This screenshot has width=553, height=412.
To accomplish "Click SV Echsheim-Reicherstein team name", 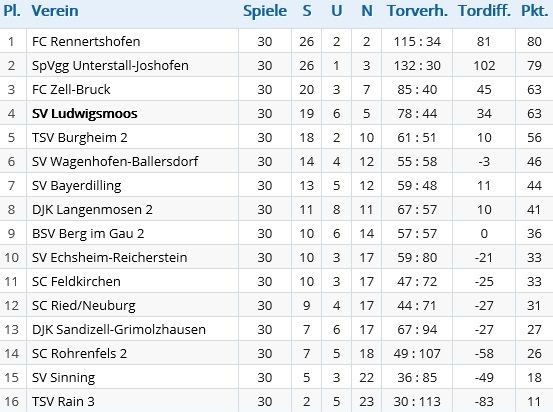I will click(x=109, y=258).
